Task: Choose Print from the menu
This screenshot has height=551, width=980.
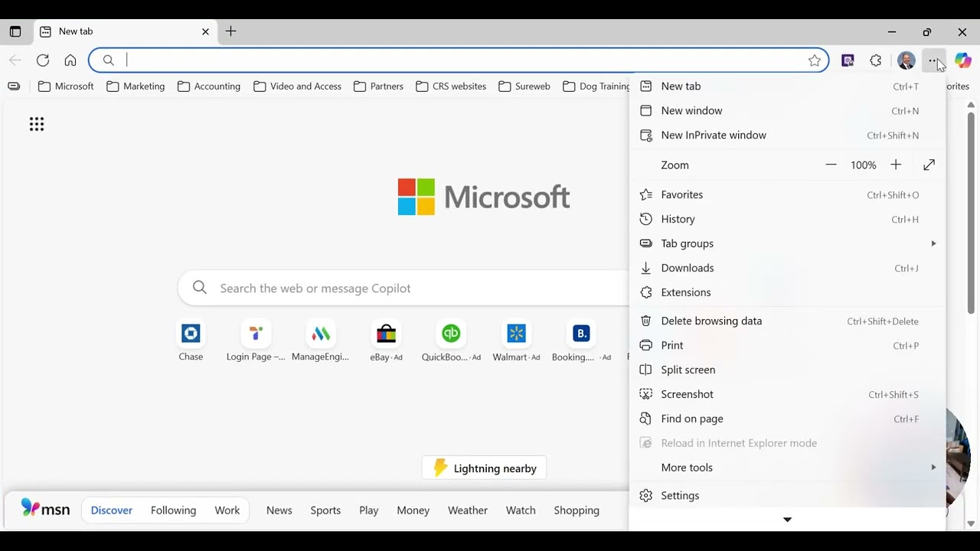Action: pos(787,346)
